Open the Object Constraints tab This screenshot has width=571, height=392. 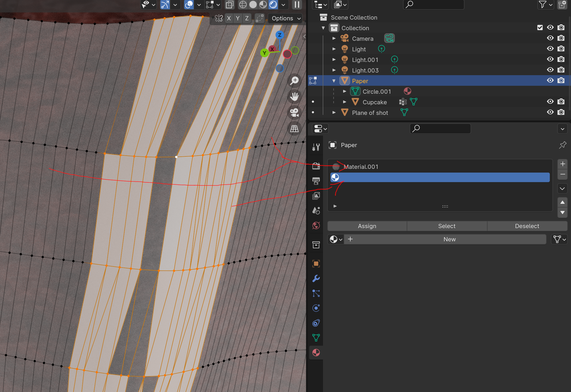(316, 323)
